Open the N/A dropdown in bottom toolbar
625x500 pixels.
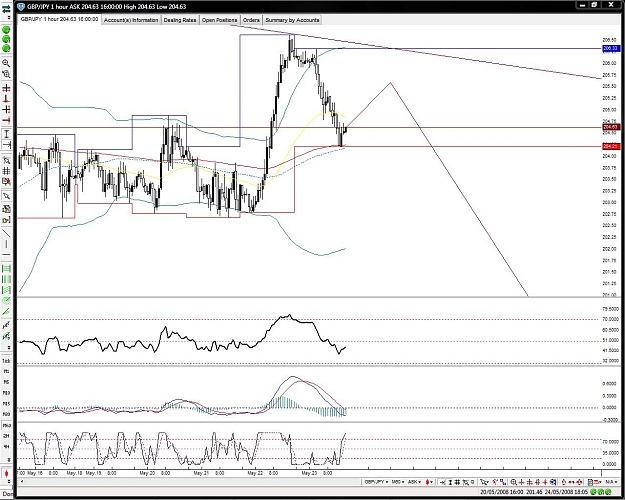[x=611, y=482]
